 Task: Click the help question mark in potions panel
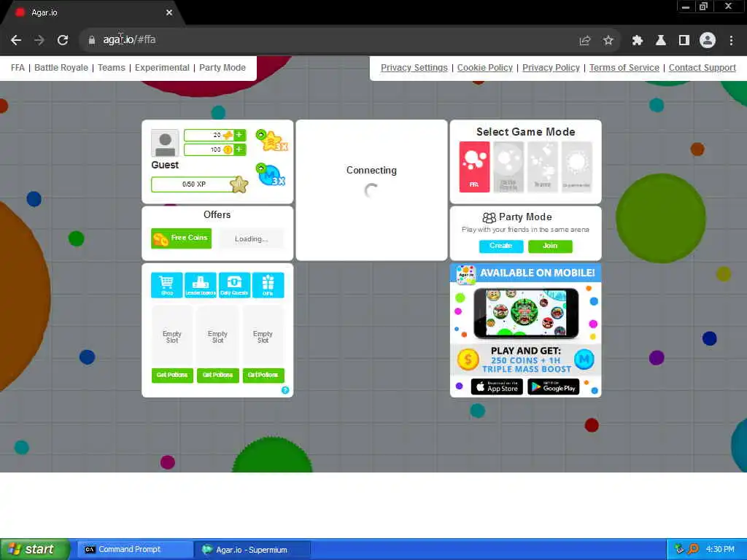(x=285, y=390)
